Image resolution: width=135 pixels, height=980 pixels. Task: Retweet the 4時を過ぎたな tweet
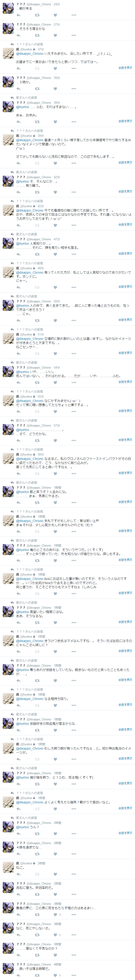[x=37, y=854]
